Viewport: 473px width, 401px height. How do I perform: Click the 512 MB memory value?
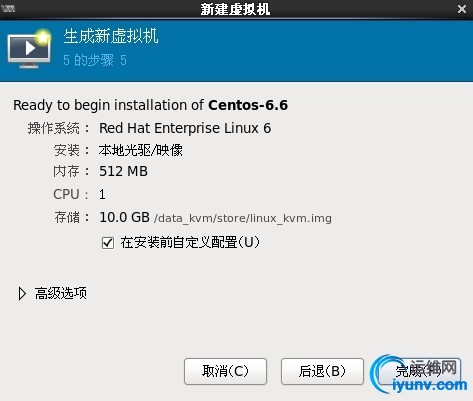(123, 172)
